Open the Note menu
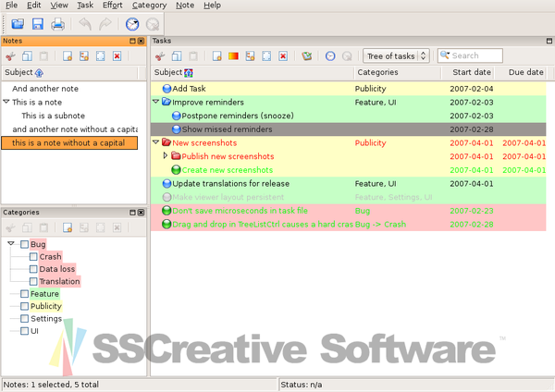This screenshot has height=392, width=555. pyautogui.click(x=185, y=6)
